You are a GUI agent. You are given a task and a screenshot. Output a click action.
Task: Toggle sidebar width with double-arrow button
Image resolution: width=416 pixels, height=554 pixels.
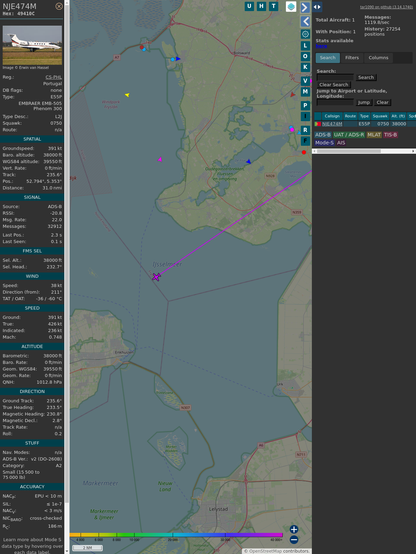coord(317,7)
